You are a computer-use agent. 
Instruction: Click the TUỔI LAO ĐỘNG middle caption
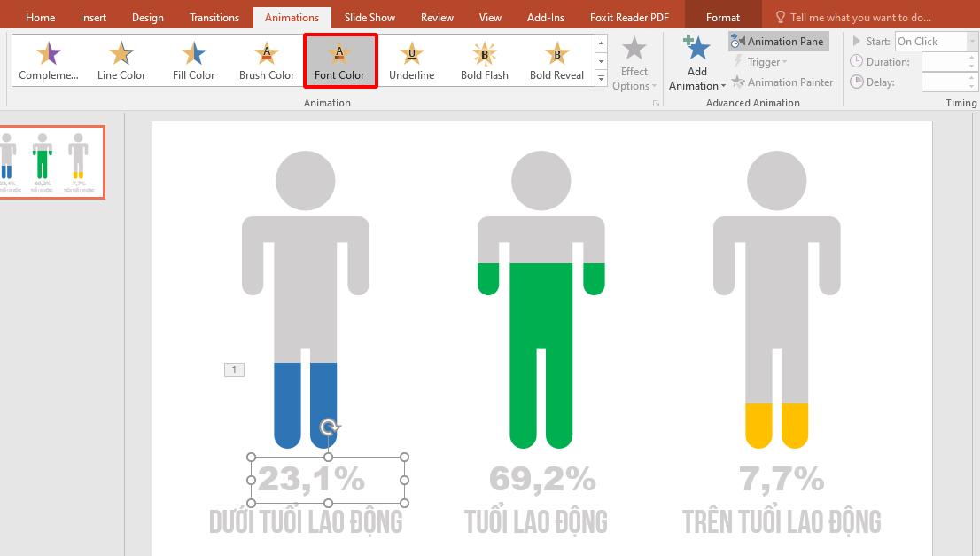point(535,522)
